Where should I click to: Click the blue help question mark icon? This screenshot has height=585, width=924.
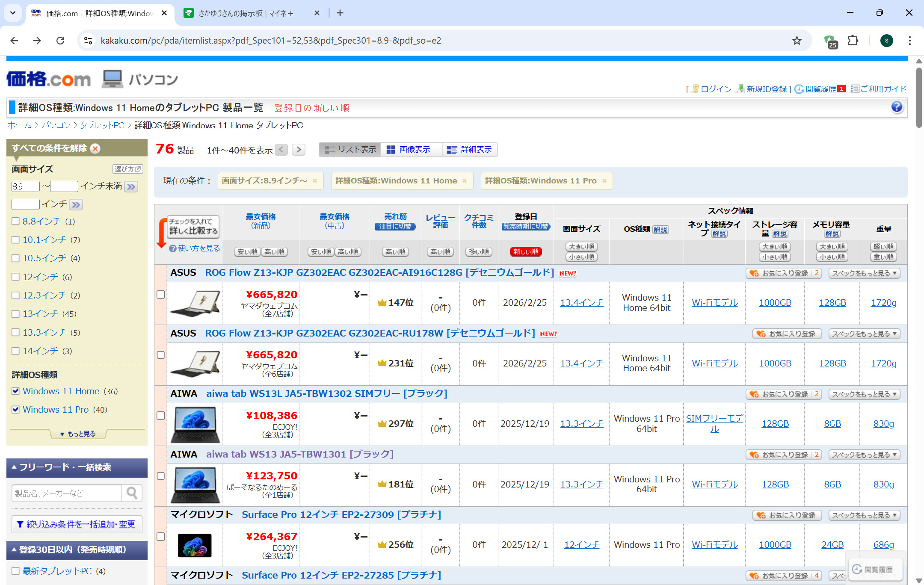(x=897, y=107)
